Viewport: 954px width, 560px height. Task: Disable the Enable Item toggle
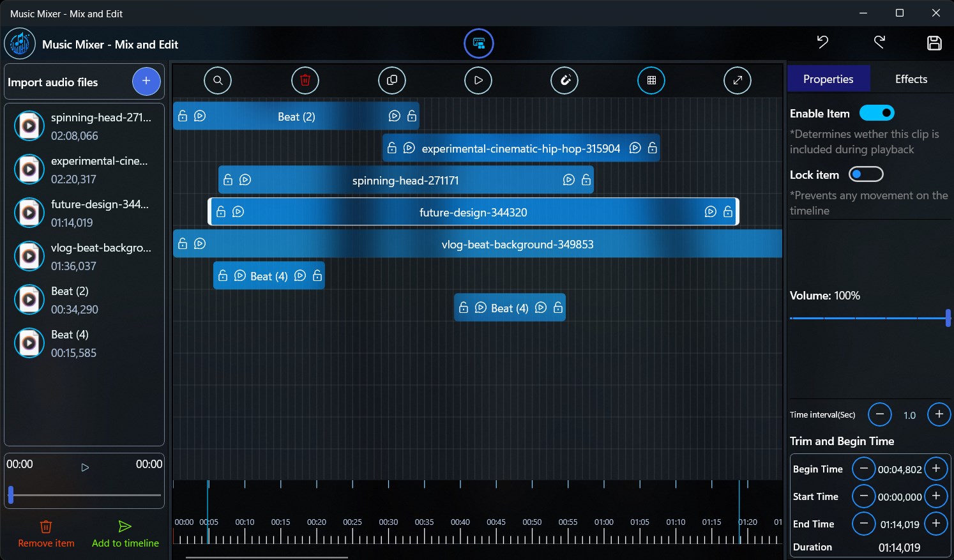pyautogui.click(x=877, y=112)
